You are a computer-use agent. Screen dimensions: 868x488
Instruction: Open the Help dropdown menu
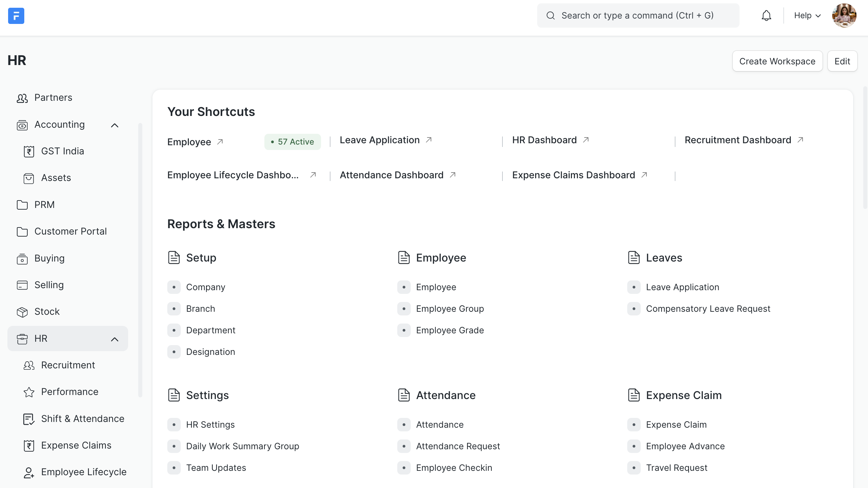pos(807,16)
